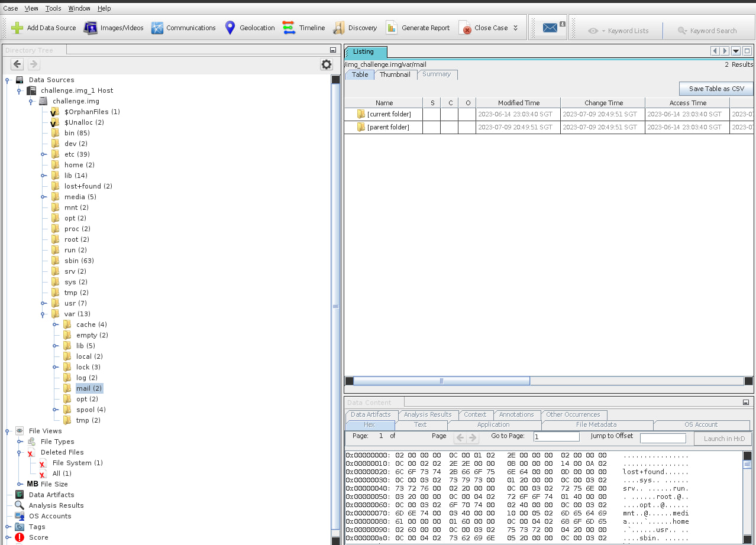Click the mail envelope notifications icon
Screen dimensions: 756x545
(x=550, y=28)
